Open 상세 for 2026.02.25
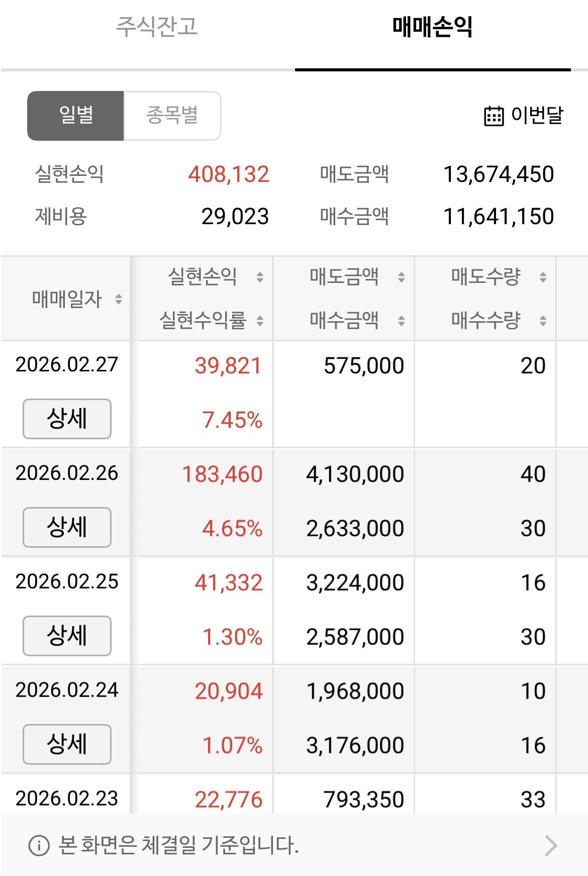This screenshot has width=588, height=876. tap(67, 636)
